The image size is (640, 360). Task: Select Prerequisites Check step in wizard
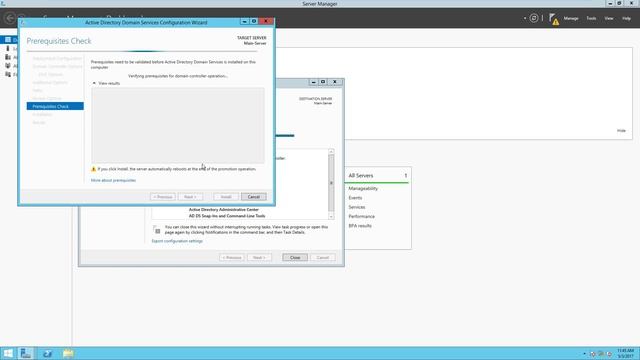point(55,107)
